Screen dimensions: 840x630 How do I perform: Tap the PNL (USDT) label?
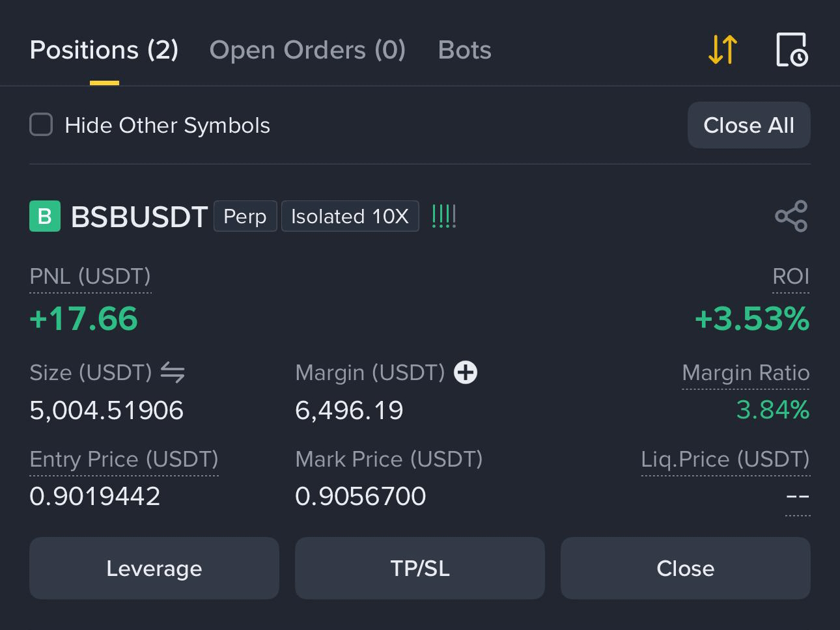coord(91,277)
